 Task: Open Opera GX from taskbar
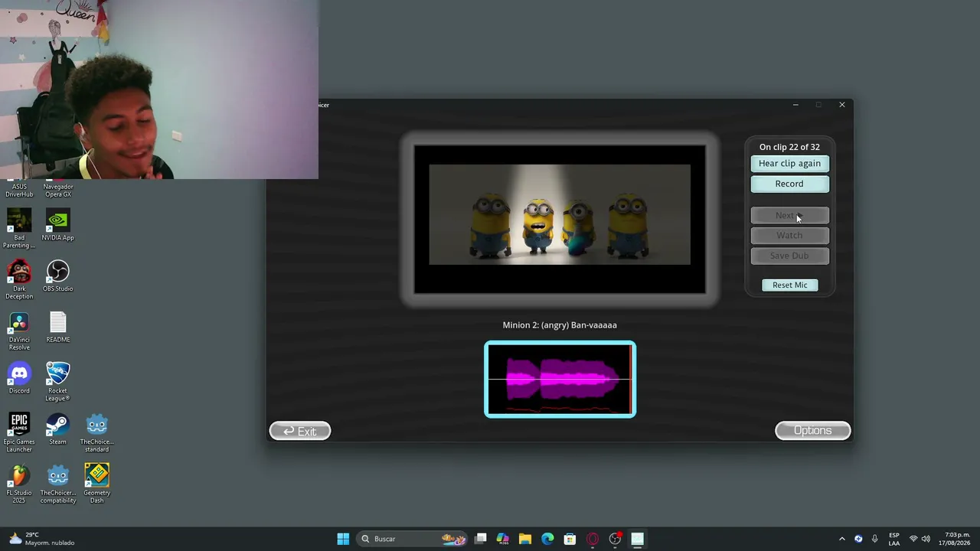point(593,539)
